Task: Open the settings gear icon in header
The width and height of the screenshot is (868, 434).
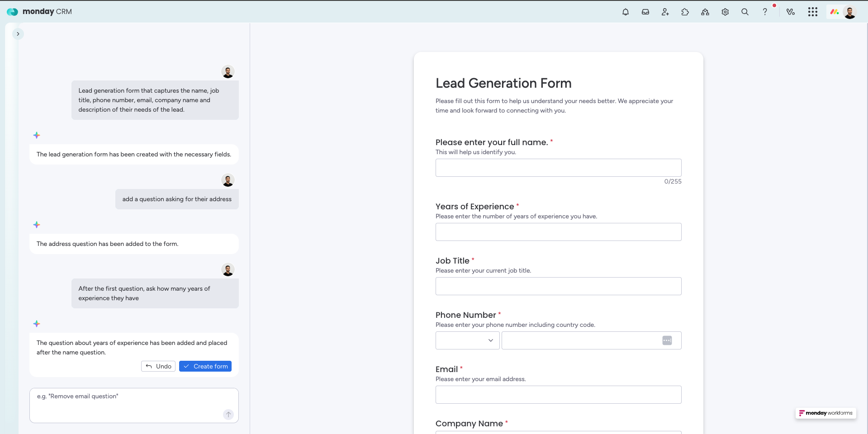Action: coord(725,12)
